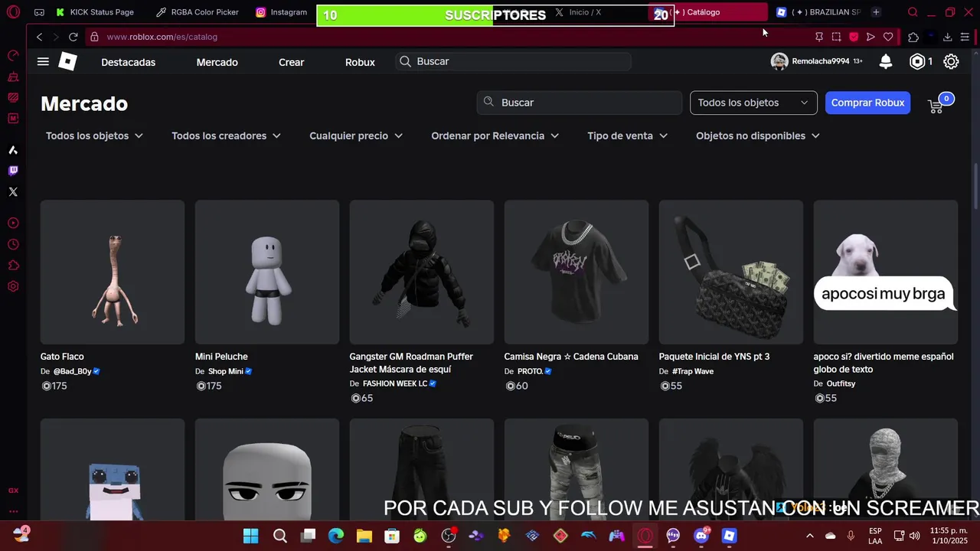Open the Mini Peluche item thumbnail
This screenshot has height=551, width=980.
tap(267, 272)
